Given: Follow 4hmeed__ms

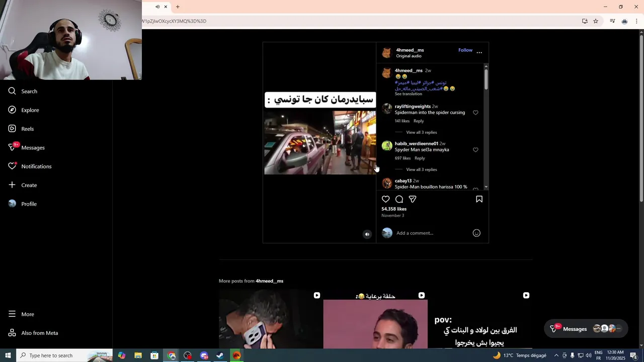Looking at the screenshot, I should point(465,50).
